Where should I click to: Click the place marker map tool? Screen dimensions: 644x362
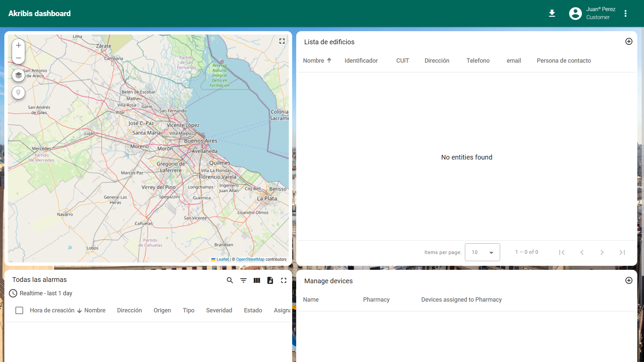[18, 93]
